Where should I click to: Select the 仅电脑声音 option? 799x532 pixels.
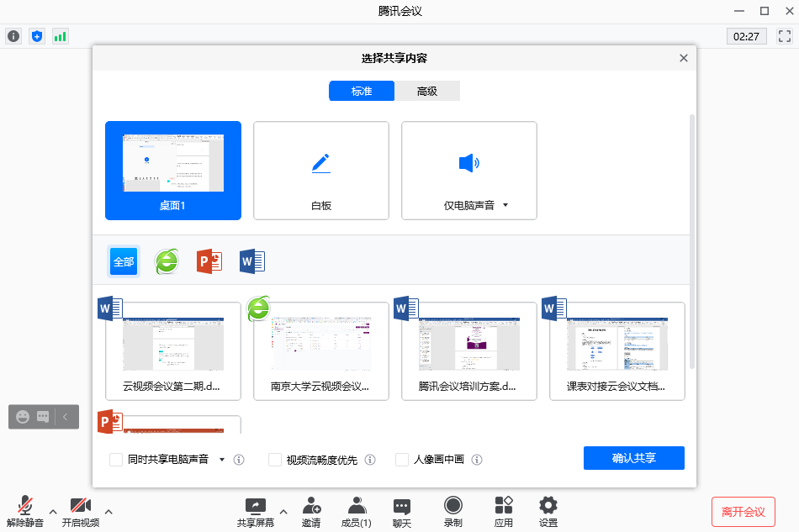[x=468, y=171]
